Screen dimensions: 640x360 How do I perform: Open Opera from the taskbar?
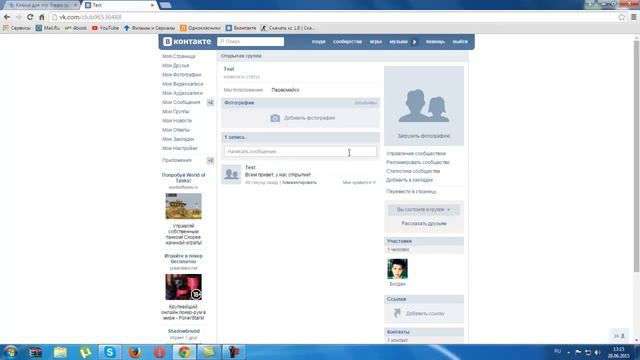point(160,352)
